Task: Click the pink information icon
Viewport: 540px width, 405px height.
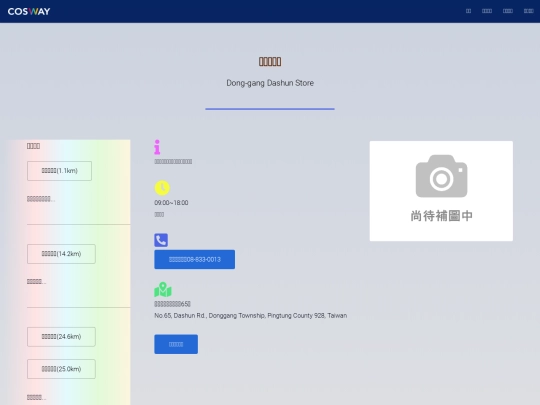Action: click(x=157, y=147)
